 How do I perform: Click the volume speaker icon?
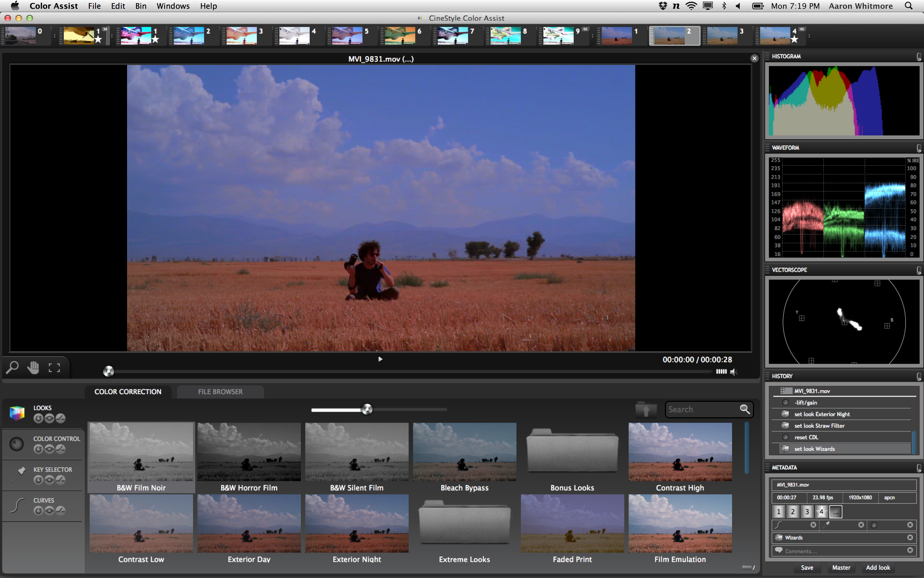click(x=733, y=372)
